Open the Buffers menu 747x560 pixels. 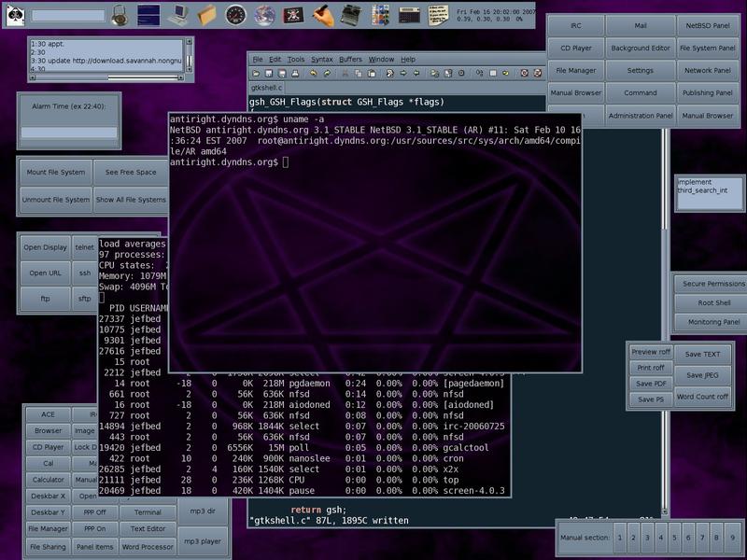pos(350,59)
